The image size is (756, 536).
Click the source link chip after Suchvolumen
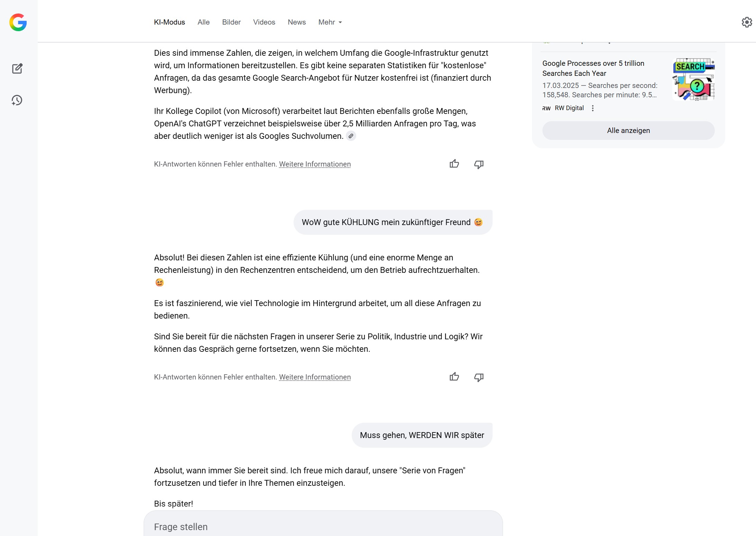tap(351, 136)
